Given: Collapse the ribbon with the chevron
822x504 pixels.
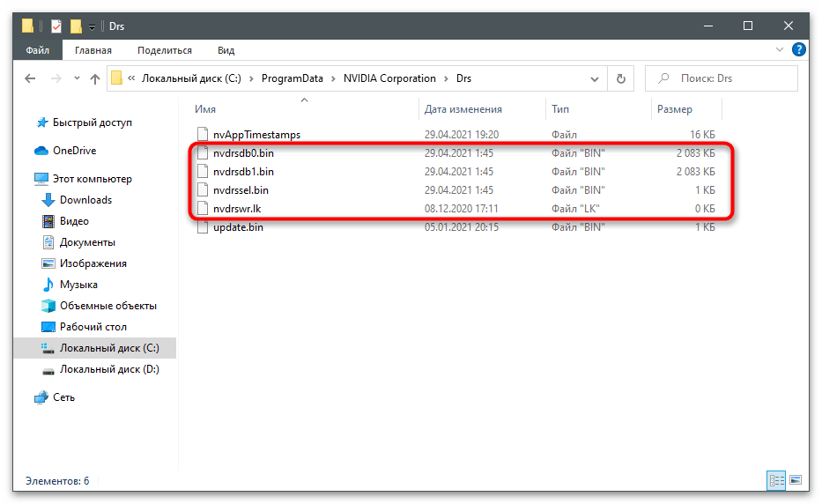Looking at the screenshot, I should pos(781,50).
